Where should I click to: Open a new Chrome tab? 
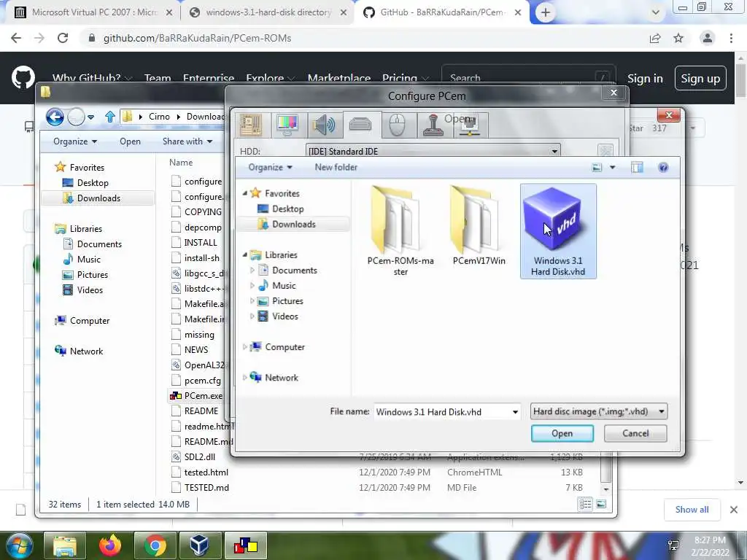tap(546, 13)
